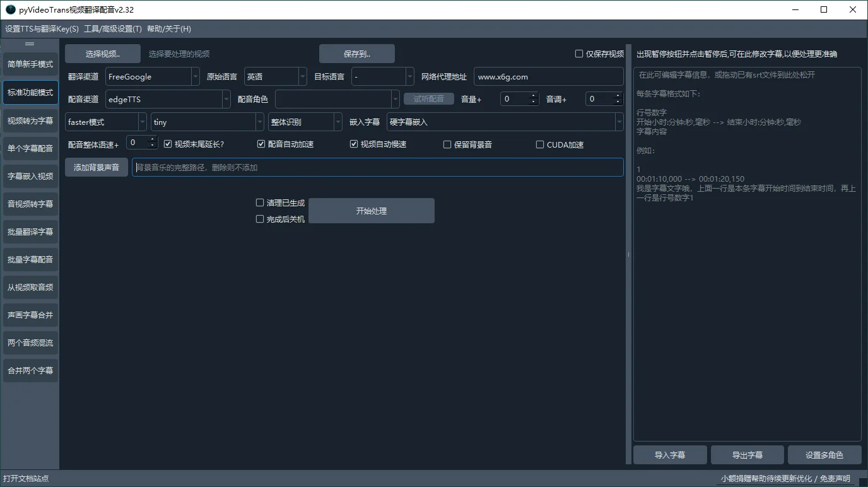The height and width of the screenshot is (487, 868).
Task: Switch to 简单新手模式 in the sidebar
Action: point(30,63)
